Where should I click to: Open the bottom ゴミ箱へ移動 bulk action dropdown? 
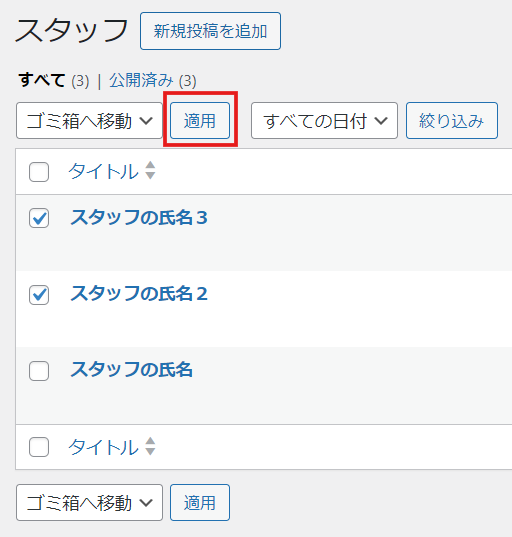click(x=89, y=502)
